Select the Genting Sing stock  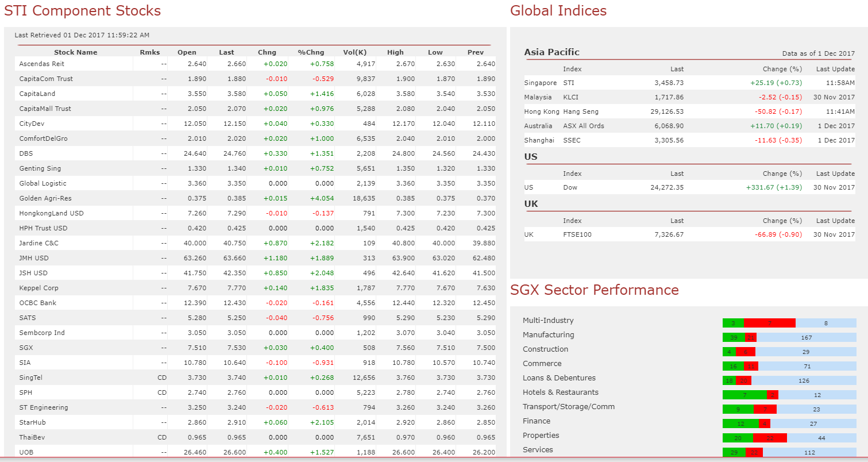(x=41, y=168)
